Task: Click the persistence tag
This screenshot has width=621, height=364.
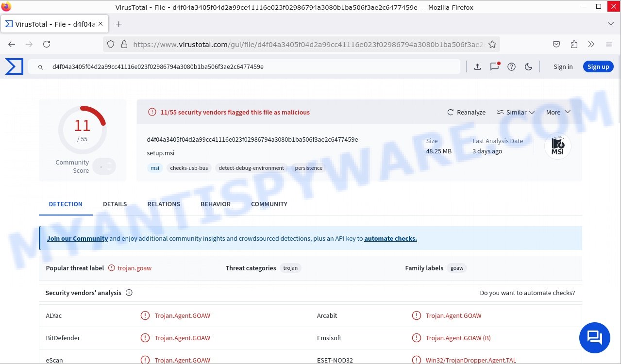Action: click(x=308, y=168)
